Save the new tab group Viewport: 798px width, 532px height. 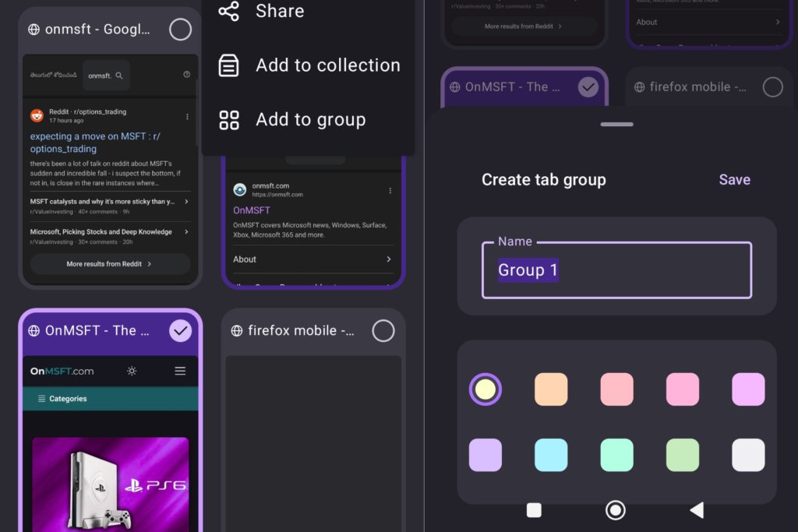point(734,180)
